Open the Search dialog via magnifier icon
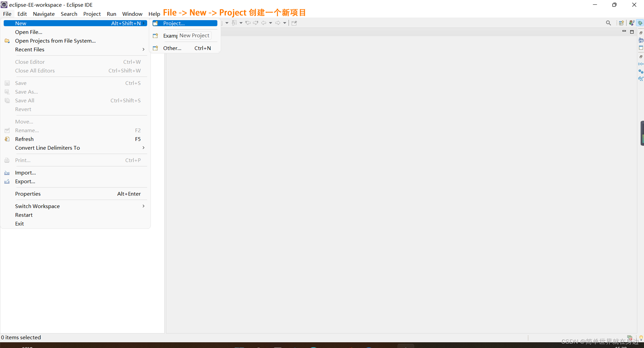Image resolution: width=644 pixels, height=348 pixels. point(608,23)
